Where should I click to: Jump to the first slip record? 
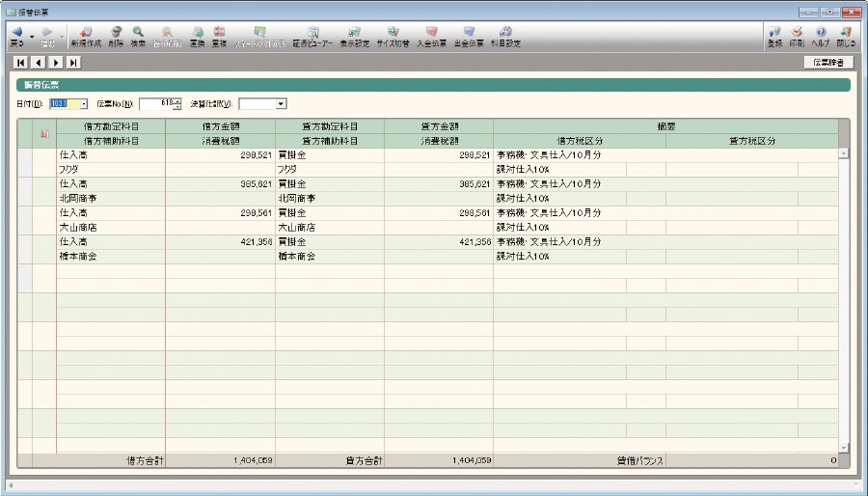point(20,63)
